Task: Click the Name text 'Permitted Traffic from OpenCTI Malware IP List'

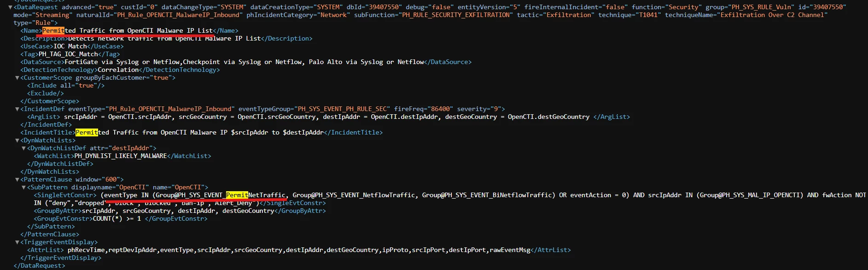Action: 128,31
